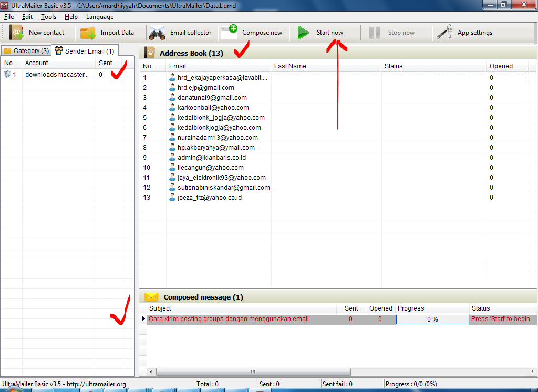Click contact icon for hrd.ejp@gmail.com

click(x=172, y=88)
